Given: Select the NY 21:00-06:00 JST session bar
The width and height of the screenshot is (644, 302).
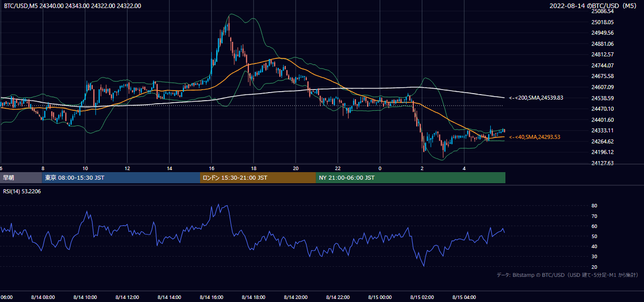Looking at the screenshot, I should tap(411, 178).
